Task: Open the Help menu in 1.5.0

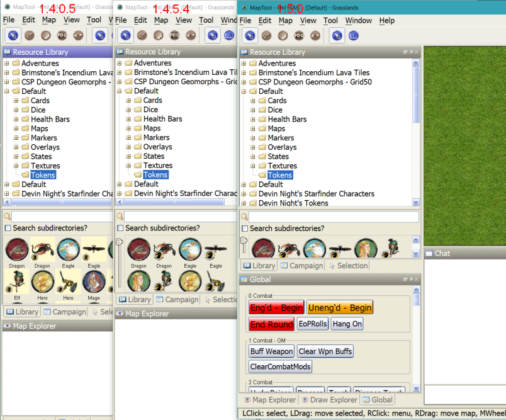Action: pyautogui.click(x=386, y=21)
